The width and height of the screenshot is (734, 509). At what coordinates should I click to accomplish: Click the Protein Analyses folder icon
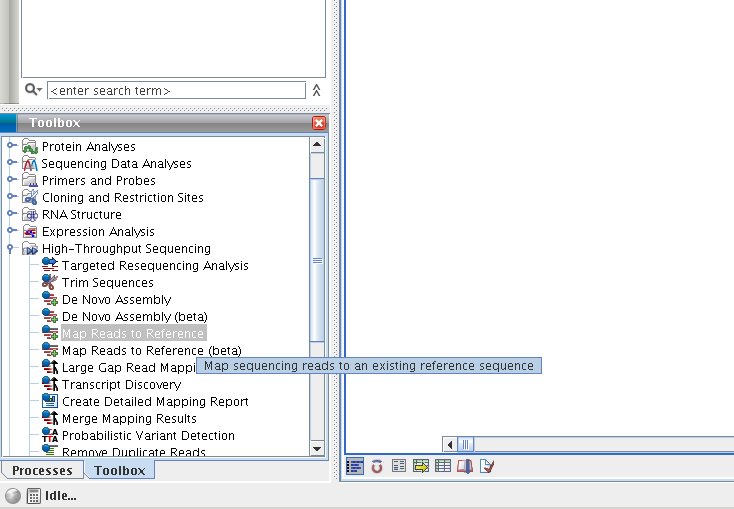pyautogui.click(x=30, y=147)
